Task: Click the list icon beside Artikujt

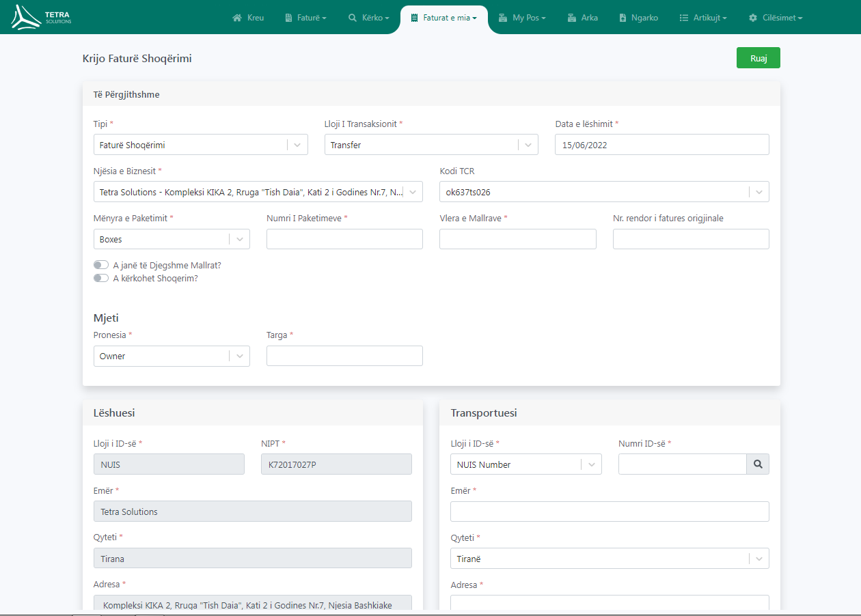Action: 683,18
